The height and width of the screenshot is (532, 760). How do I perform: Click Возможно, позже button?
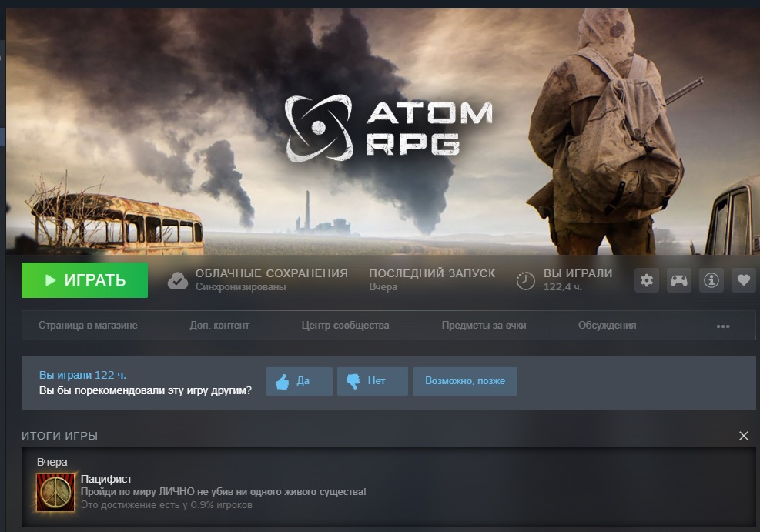coord(465,381)
